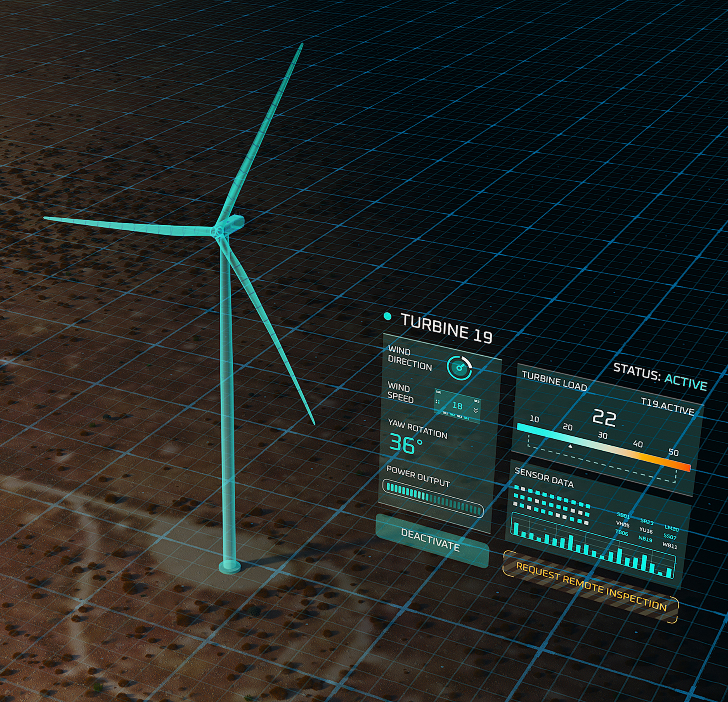Click the wind direction compass gauge
Image resolution: width=728 pixels, height=702 pixels.
click(x=459, y=367)
